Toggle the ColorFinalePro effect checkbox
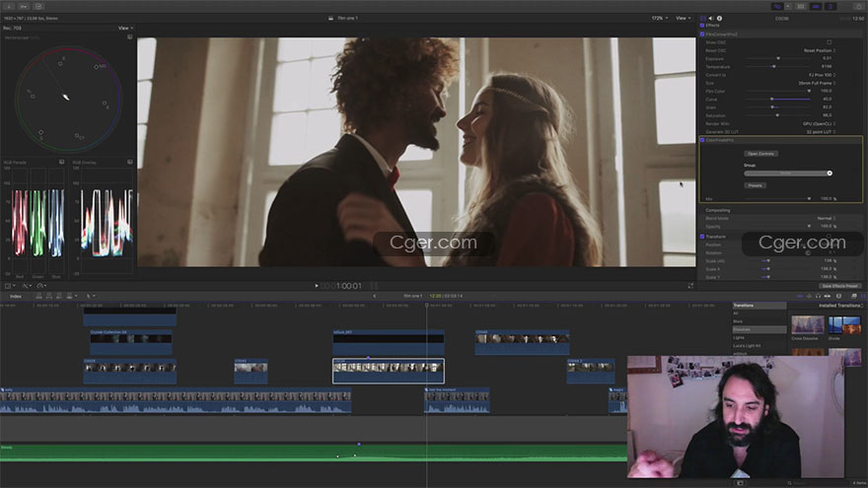The image size is (868, 488). point(702,140)
